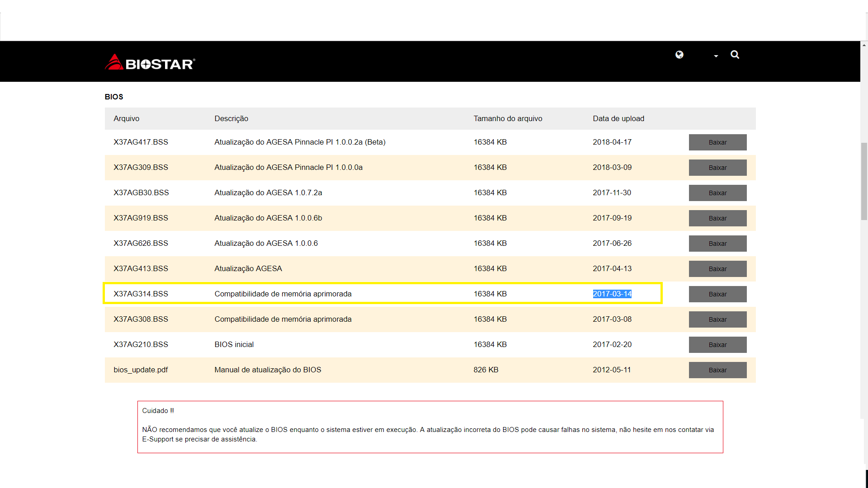Click the scrollbar up arrow
This screenshot has width=868, height=488.
[x=864, y=45]
